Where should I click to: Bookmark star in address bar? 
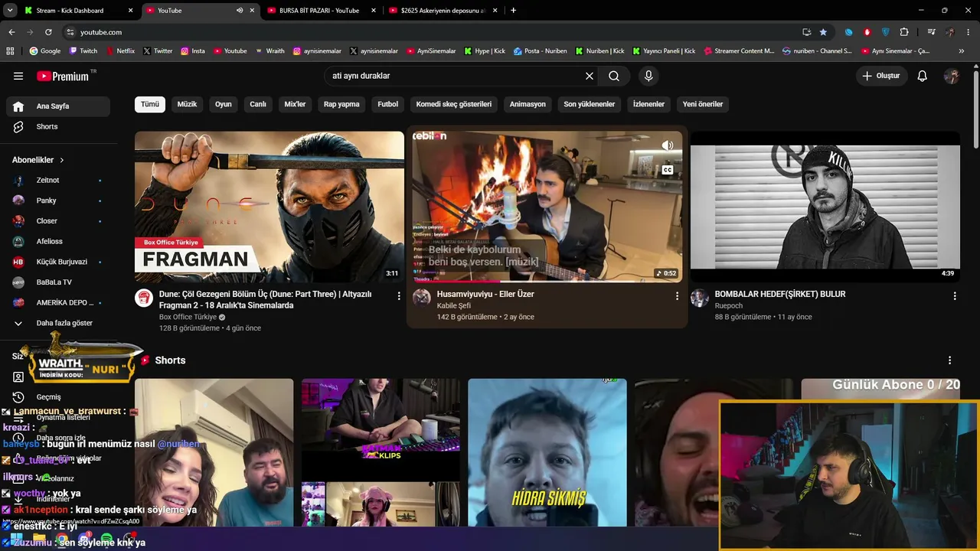tap(823, 32)
